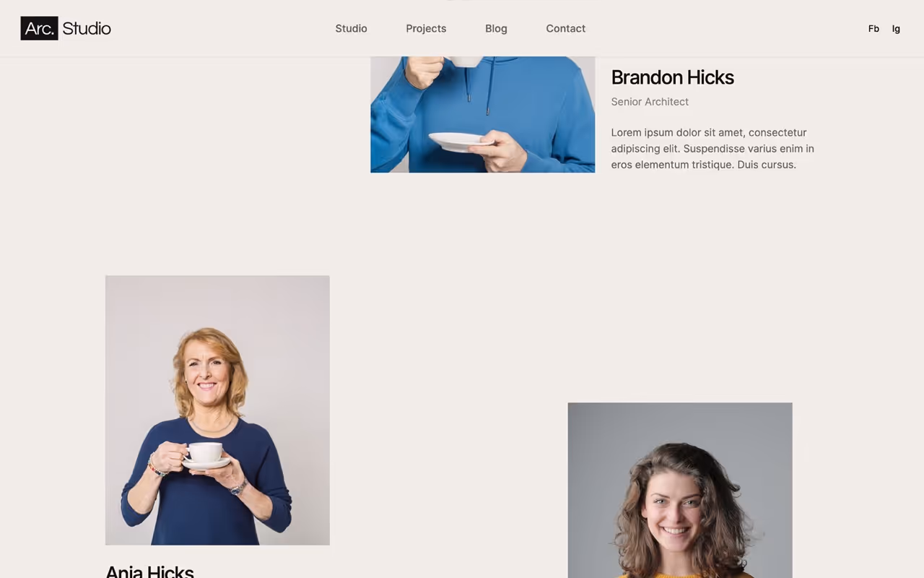Click the white saucer in Brandon's photo
The width and height of the screenshot is (924, 578).
pos(459,141)
